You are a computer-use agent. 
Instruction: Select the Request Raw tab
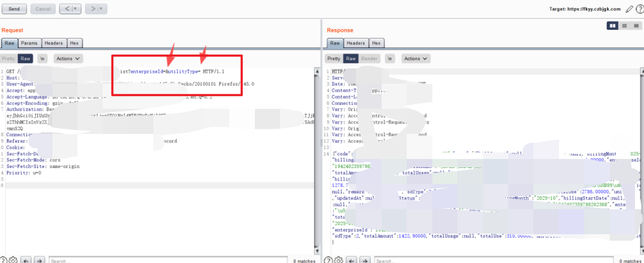tap(10, 43)
